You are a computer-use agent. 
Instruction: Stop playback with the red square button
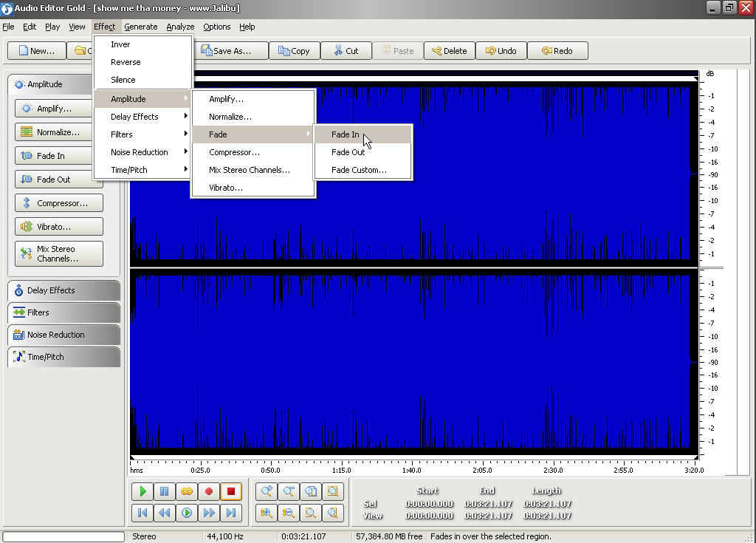tap(231, 491)
